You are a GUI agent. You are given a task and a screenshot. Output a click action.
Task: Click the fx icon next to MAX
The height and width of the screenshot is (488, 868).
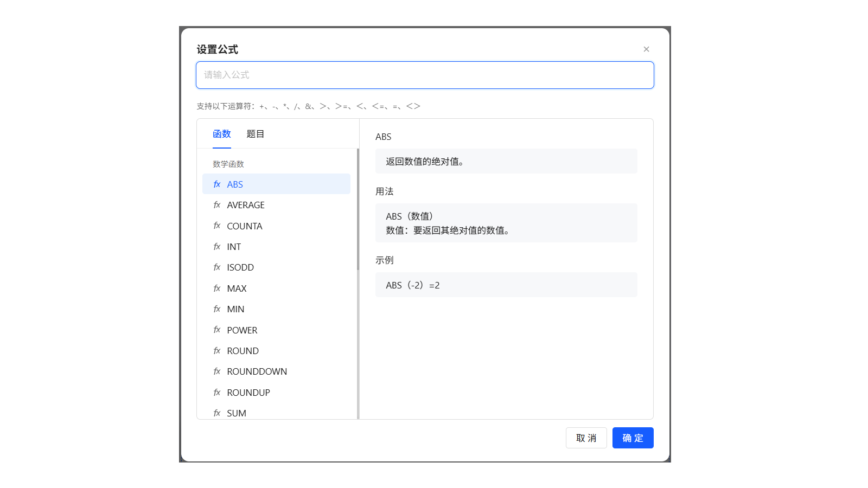[x=217, y=288]
